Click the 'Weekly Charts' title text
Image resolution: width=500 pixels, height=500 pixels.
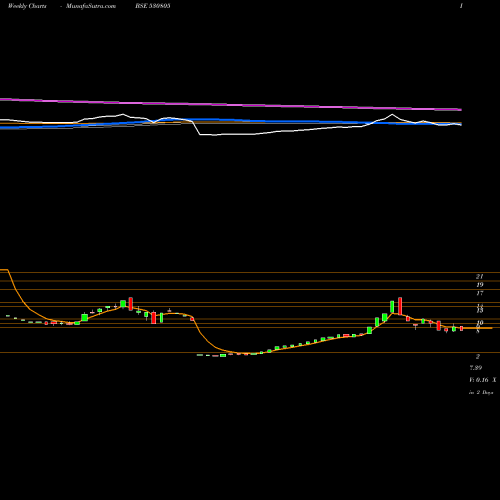(27, 6)
